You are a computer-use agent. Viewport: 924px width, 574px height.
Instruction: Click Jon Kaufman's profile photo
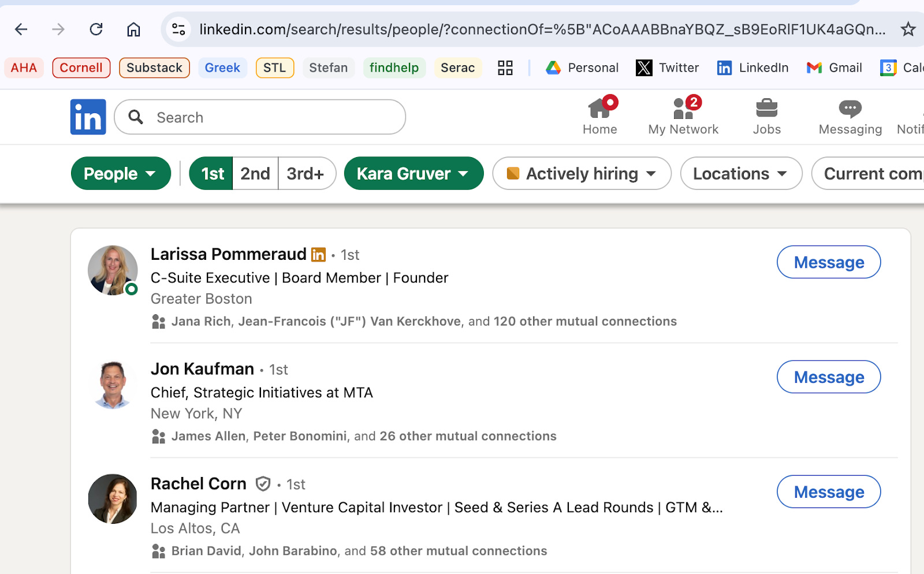[113, 385]
